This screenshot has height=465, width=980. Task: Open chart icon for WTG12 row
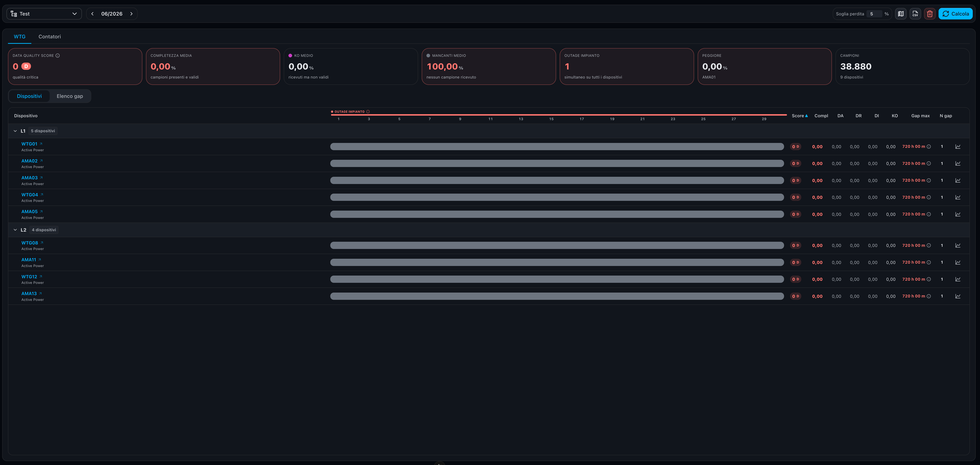(958, 280)
